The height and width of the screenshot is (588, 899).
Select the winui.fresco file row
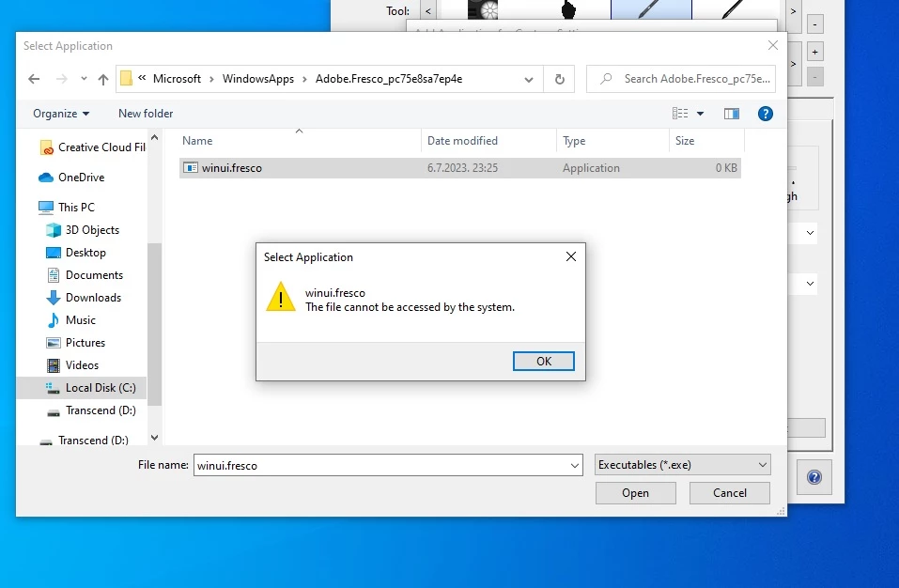(x=459, y=168)
